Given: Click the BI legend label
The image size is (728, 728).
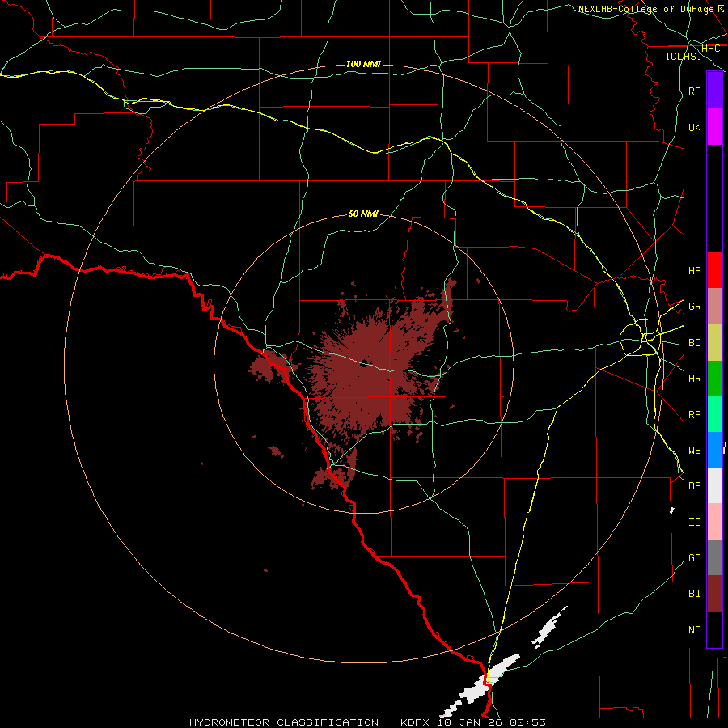Looking at the screenshot, I should 695,594.
